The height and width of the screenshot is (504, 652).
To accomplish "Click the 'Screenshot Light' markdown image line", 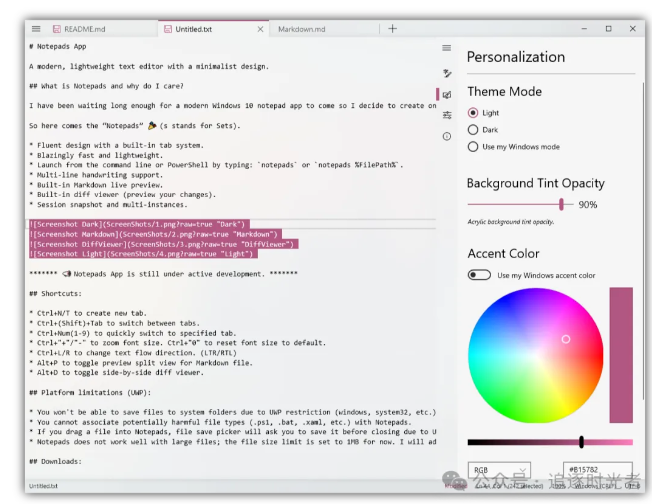I will pos(141,254).
